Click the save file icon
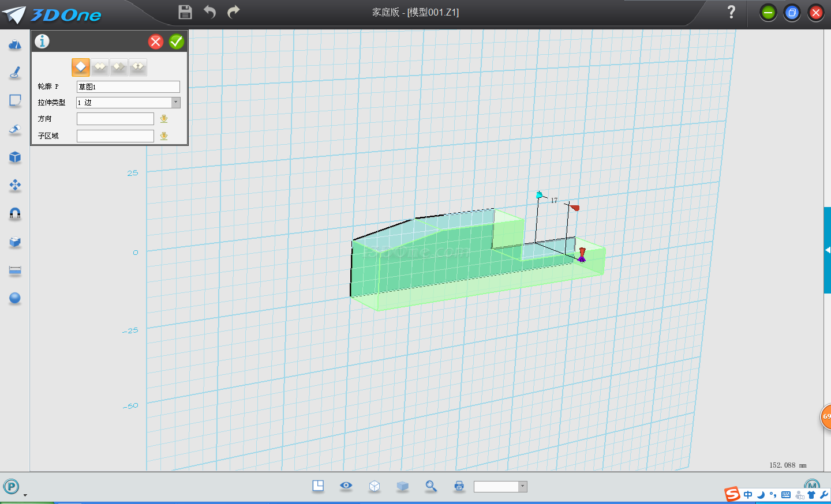831x504 pixels. click(x=185, y=12)
